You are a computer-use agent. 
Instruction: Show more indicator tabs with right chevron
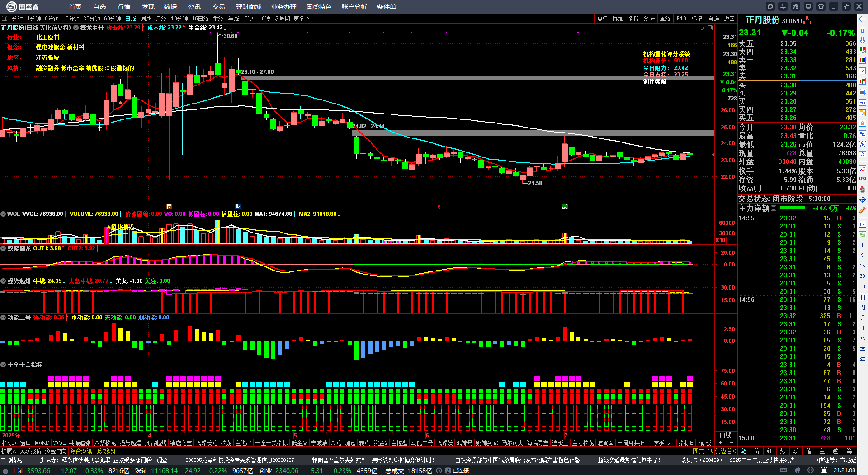(669, 443)
